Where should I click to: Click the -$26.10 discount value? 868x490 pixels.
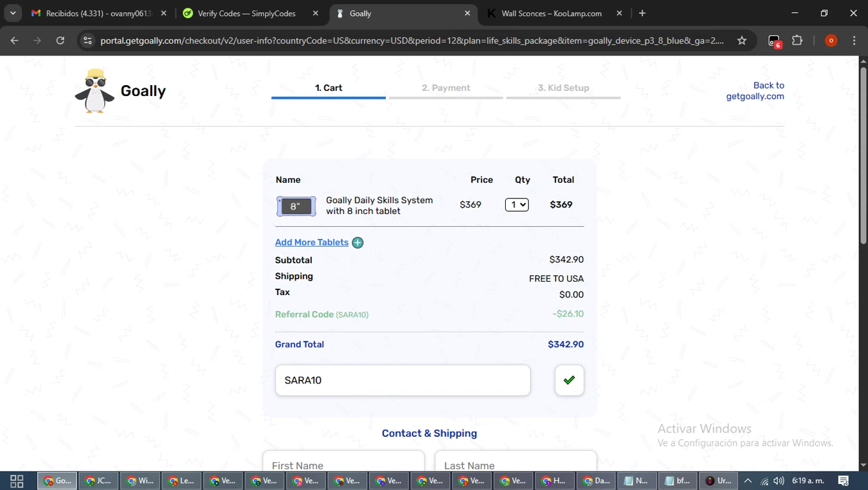[568, 314]
